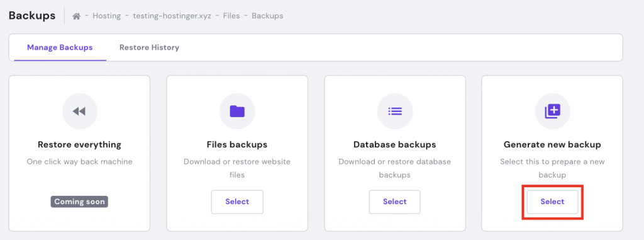Click the Database backups heading
Screen dimensions: 644x240
click(395, 144)
